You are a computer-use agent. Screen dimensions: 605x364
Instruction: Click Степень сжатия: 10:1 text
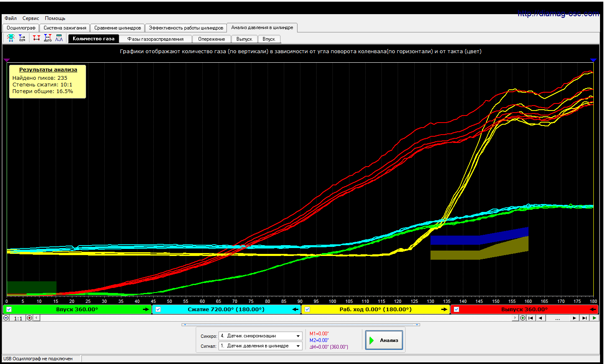click(42, 84)
